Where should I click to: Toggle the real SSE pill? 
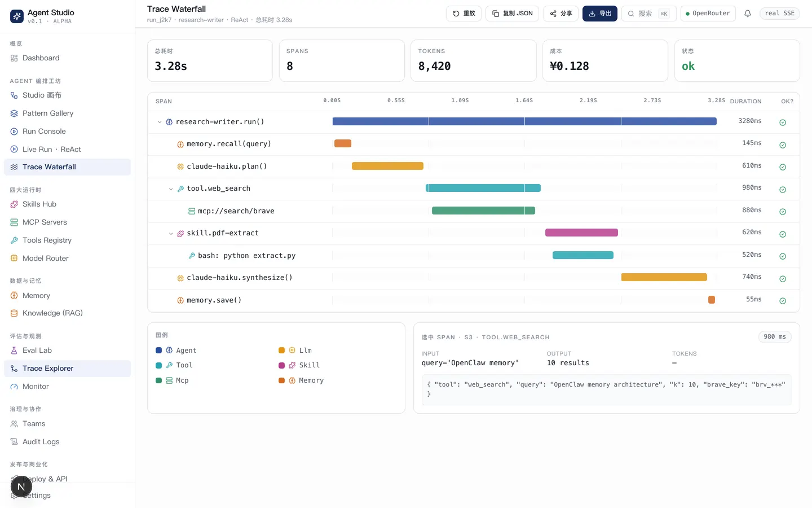[x=779, y=14]
